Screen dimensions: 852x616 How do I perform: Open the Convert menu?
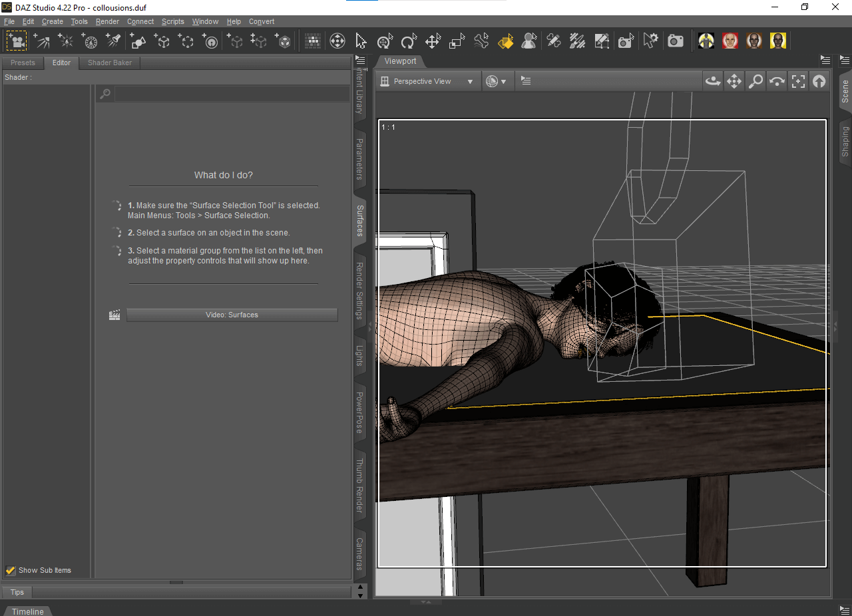pyautogui.click(x=262, y=21)
